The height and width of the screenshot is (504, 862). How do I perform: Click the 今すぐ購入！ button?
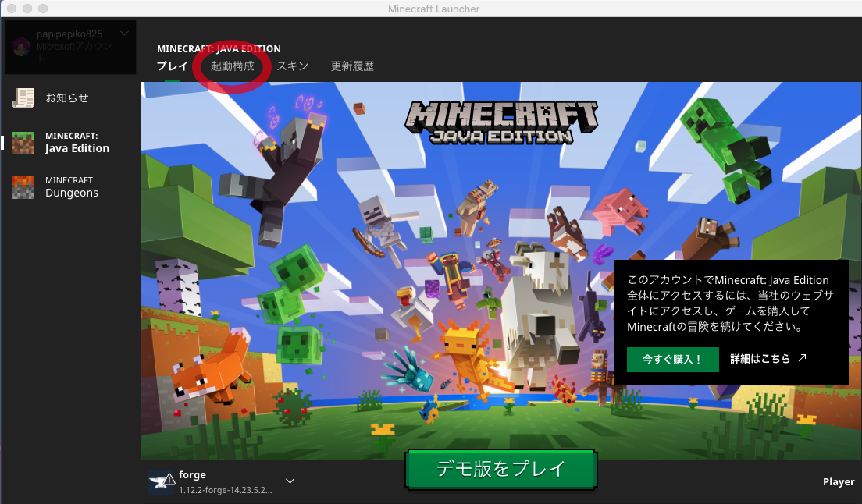673,360
